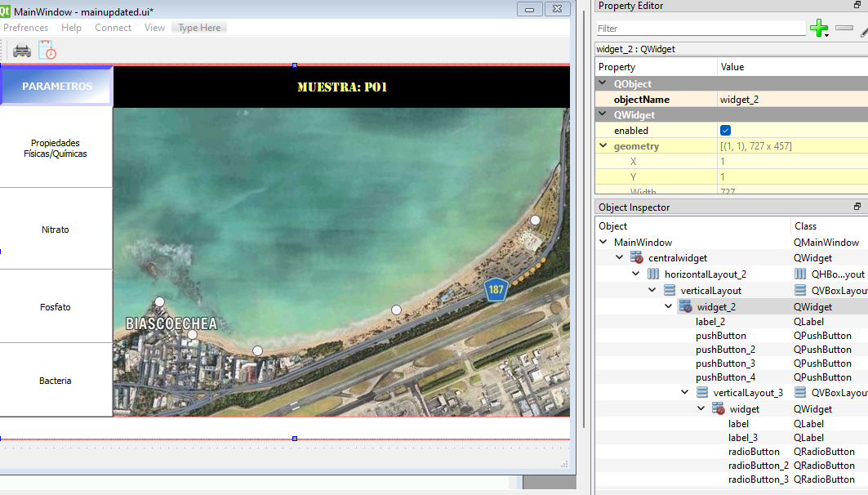The width and height of the screenshot is (868, 495).
Task: Click the centralwidget icon in Object Inspector
Action: (x=637, y=258)
